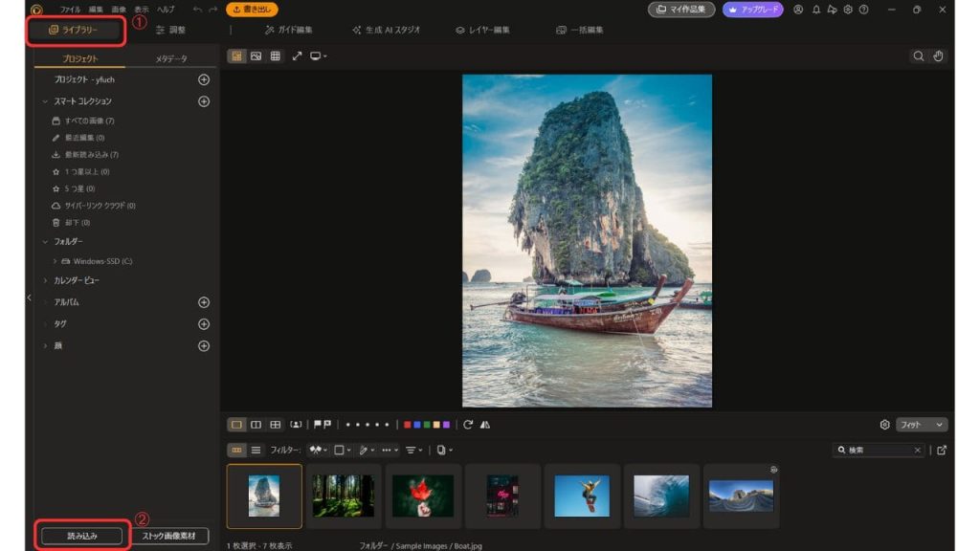Open viewer settings gear beside フィット
The image size is (980, 551).
coord(884,425)
